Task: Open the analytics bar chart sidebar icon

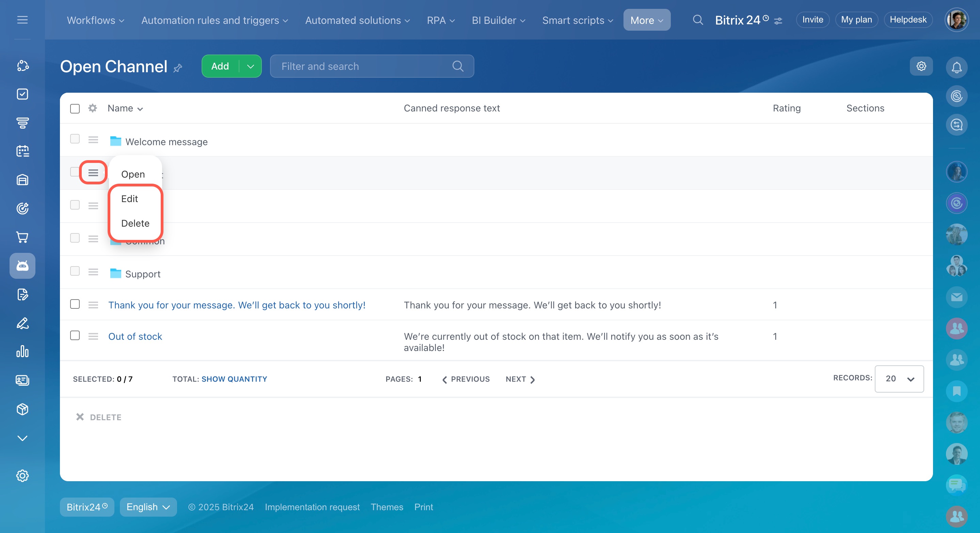Action: pos(22,351)
